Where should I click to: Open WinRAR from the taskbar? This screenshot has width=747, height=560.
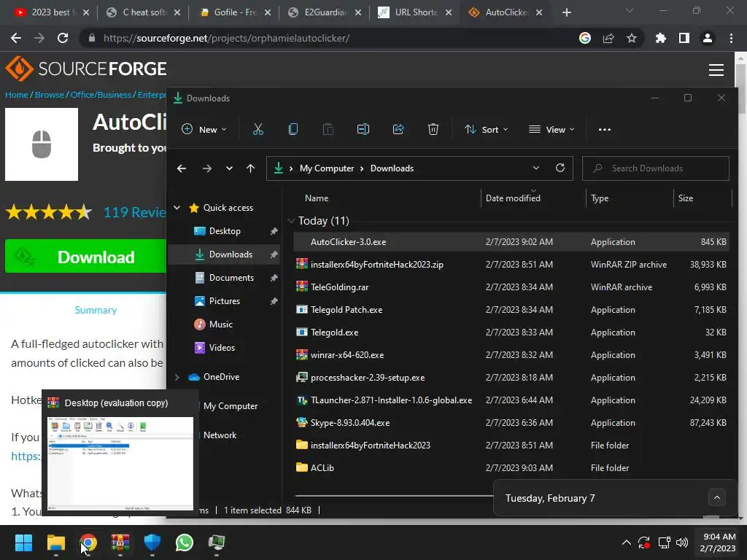(120, 542)
